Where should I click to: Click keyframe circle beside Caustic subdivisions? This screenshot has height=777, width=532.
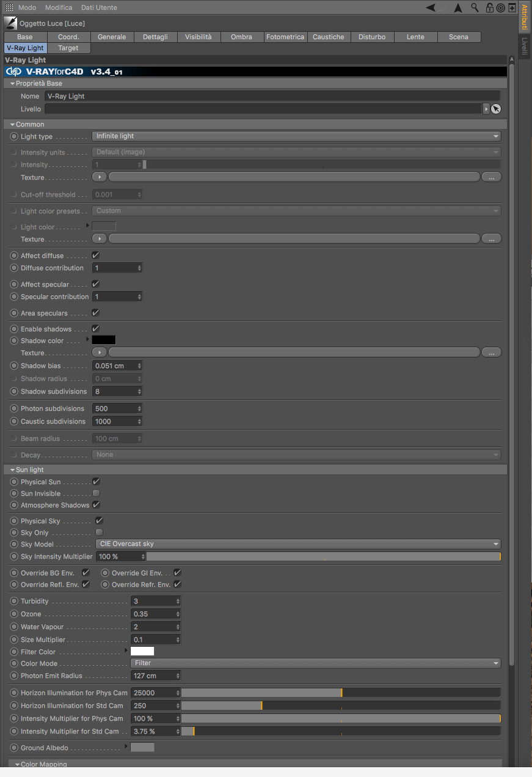point(15,421)
